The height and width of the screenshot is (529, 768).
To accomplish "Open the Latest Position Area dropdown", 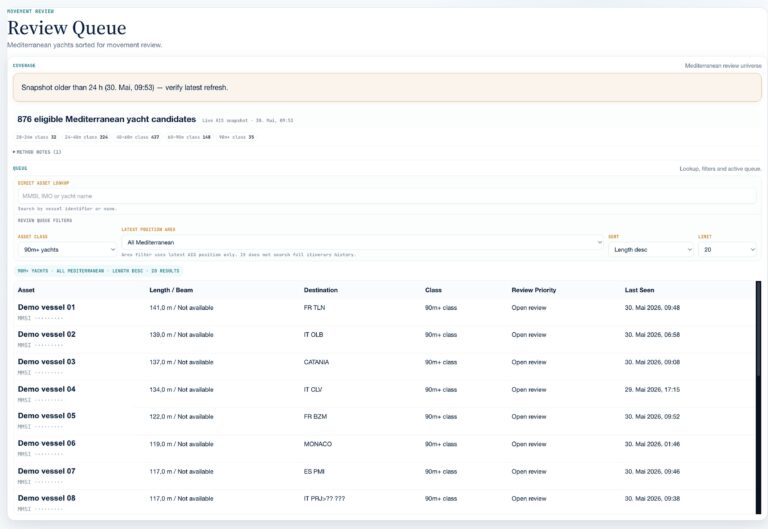I will tap(362, 242).
